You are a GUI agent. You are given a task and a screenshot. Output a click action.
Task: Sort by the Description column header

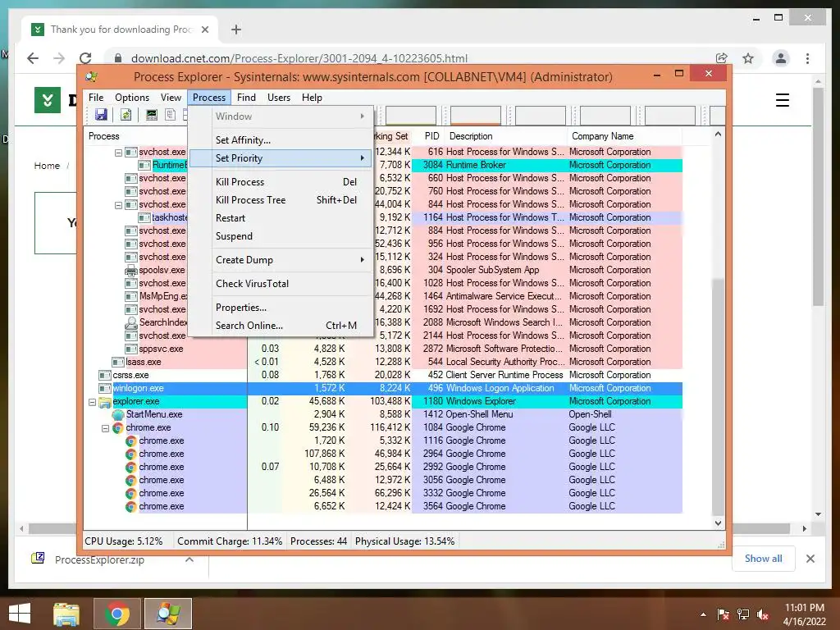(x=504, y=136)
